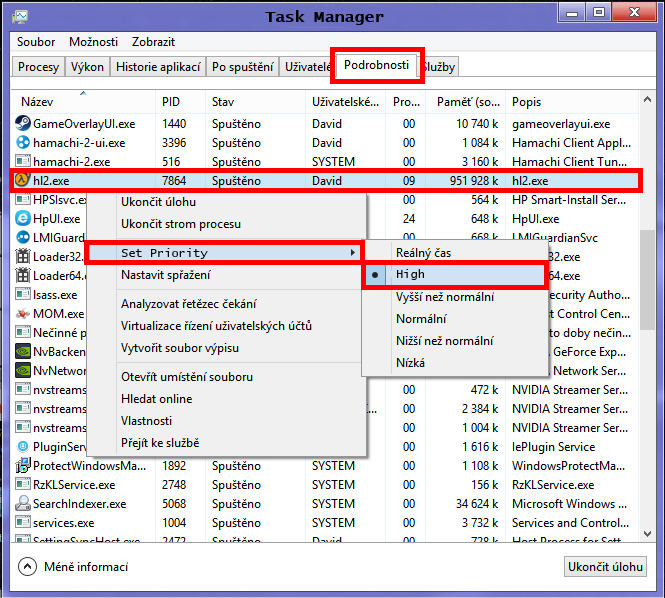Switch to the Služby tab
665x598 pixels.
[439, 67]
